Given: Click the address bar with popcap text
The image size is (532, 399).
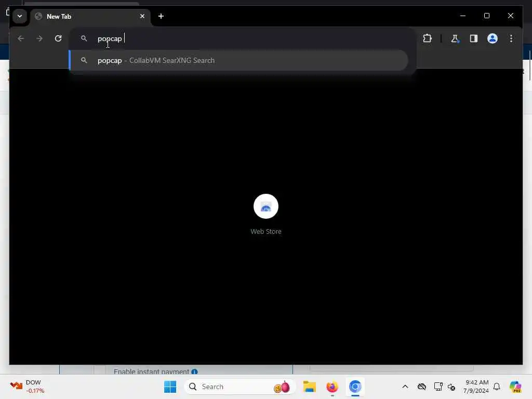Looking at the screenshot, I should (243, 38).
